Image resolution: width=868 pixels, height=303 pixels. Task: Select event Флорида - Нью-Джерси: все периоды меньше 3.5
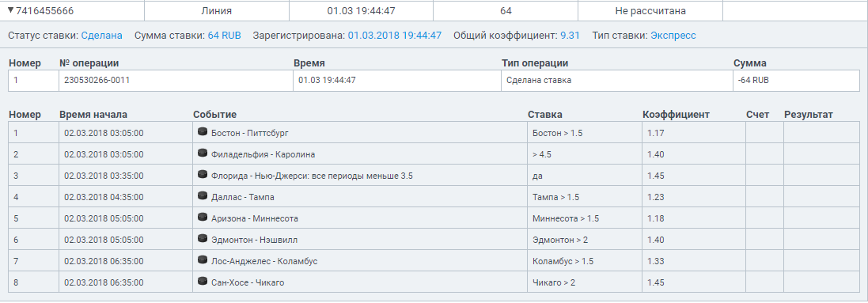pyautogui.click(x=313, y=176)
